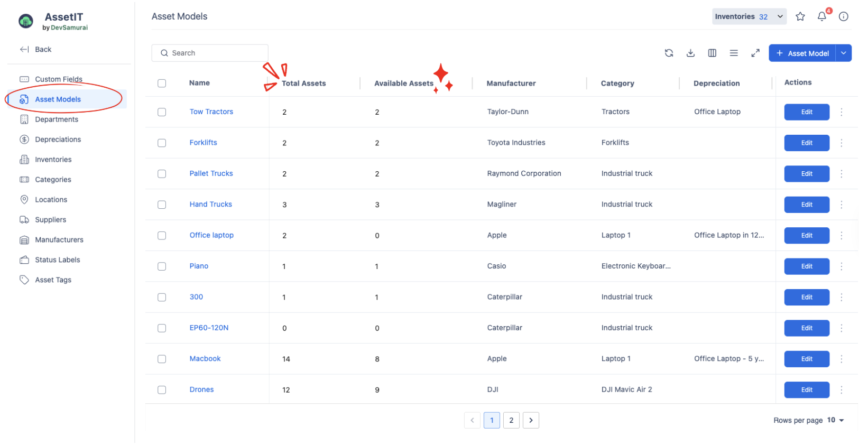Open Departments in the sidebar

pyautogui.click(x=57, y=119)
